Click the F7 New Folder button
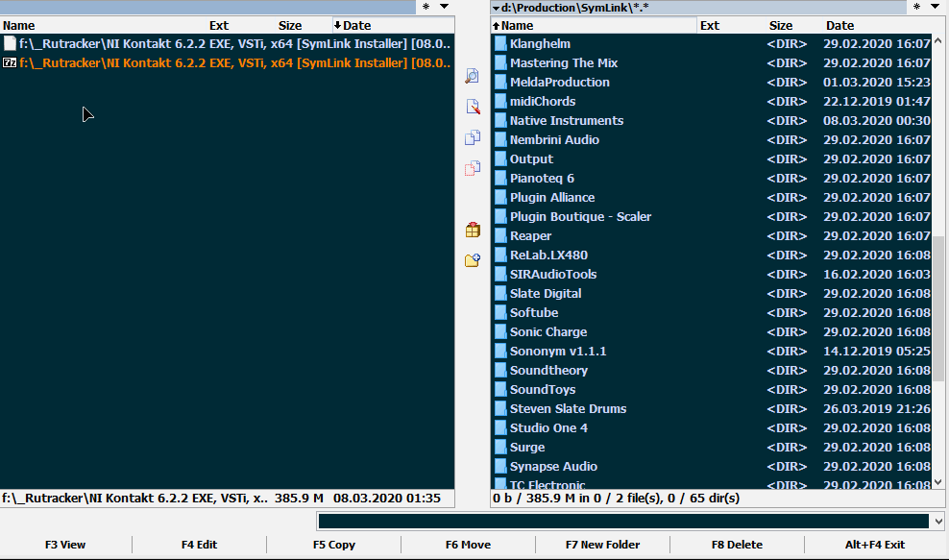Image resolution: width=949 pixels, height=560 pixels. 603,545
